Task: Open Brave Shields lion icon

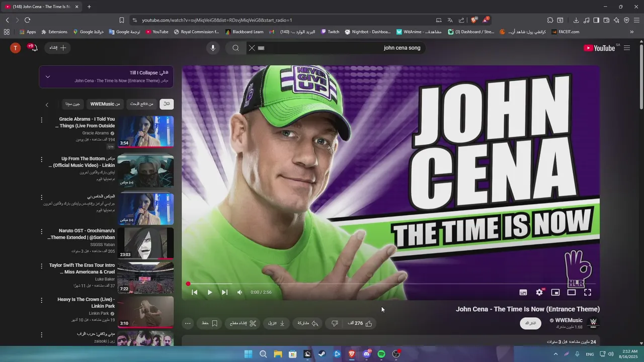Action: point(473,20)
